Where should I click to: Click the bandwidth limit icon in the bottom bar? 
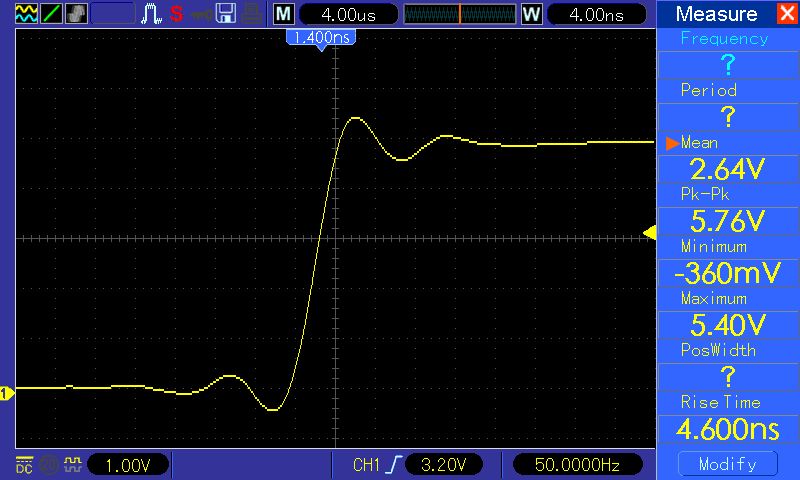coord(49,465)
